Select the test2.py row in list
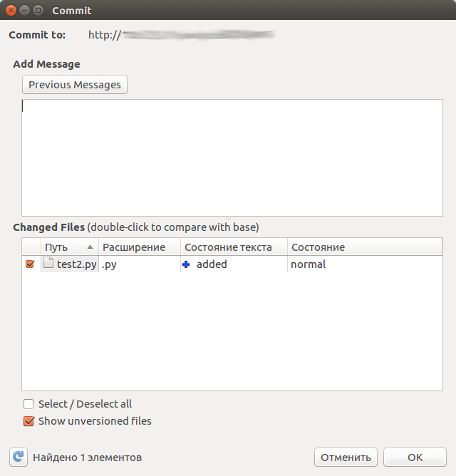 pyautogui.click(x=232, y=264)
